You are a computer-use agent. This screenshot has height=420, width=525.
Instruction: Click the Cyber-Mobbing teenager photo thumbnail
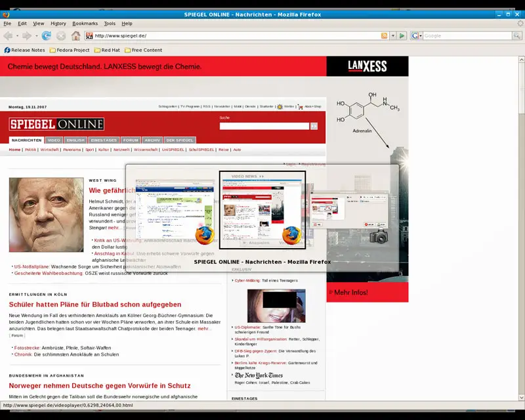[x=276, y=305]
